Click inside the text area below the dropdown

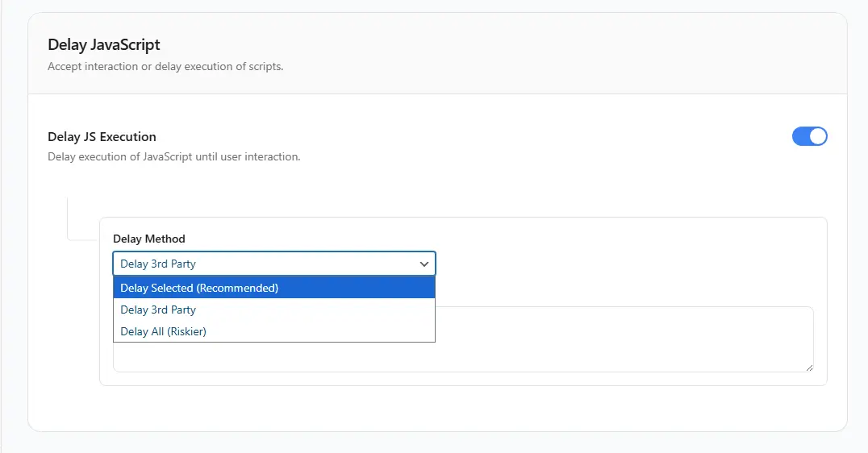pyautogui.click(x=621, y=339)
